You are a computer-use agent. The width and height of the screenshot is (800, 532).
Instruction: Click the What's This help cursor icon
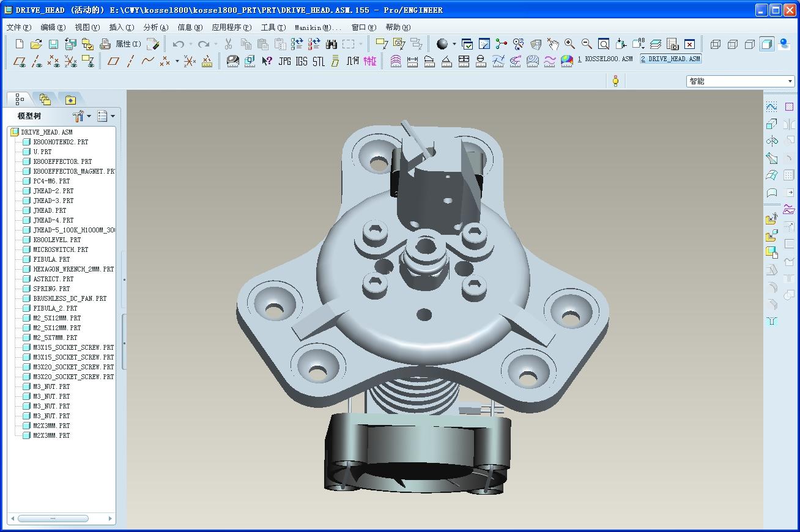click(x=267, y=61)
